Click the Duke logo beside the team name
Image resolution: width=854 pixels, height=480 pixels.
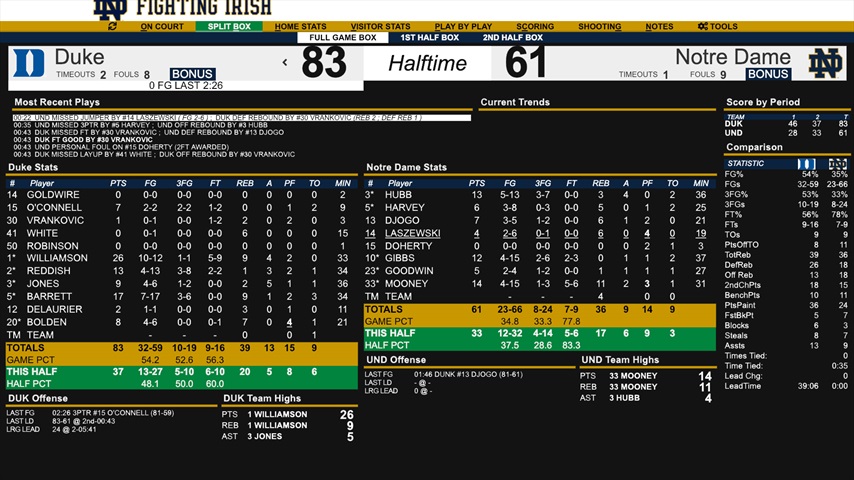[29, 65]
